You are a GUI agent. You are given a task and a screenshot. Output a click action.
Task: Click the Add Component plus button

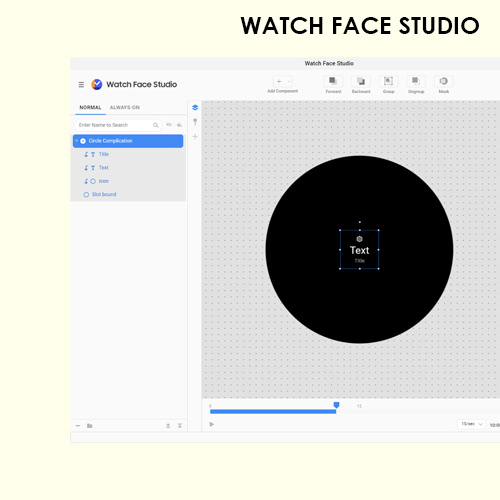click(279, 81)
